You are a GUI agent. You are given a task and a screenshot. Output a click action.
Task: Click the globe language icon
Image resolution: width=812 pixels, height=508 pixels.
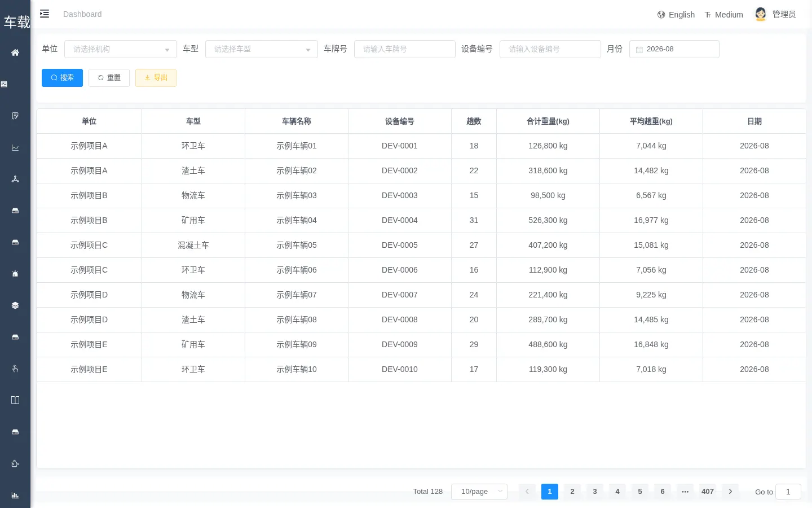click(661, 15)
